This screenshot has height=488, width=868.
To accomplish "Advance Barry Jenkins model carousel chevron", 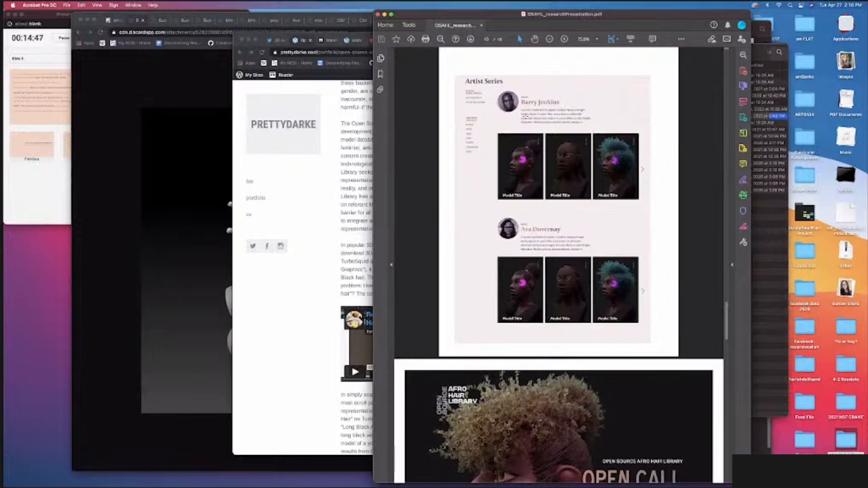I will point(643,169).
